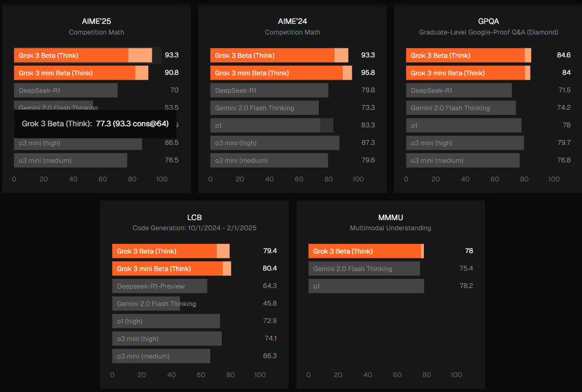Click the 72.9 value in LCB chart
Image resolution: width=582 pixels, height=392 pixels.
(270, 320)
